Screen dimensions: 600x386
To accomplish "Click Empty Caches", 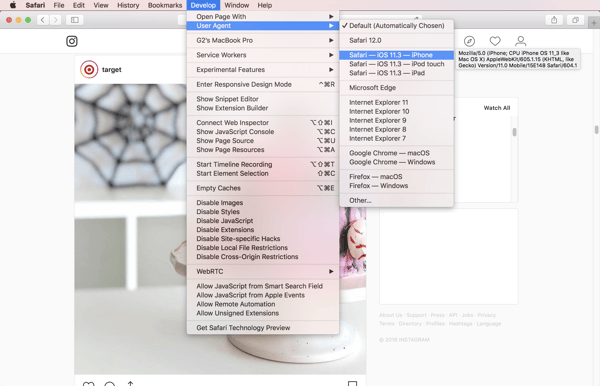I will click(x=262, y=188).
